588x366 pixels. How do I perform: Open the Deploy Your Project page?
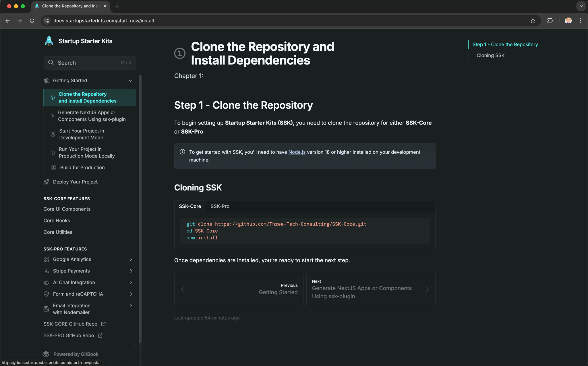click(x=75, y=182)
